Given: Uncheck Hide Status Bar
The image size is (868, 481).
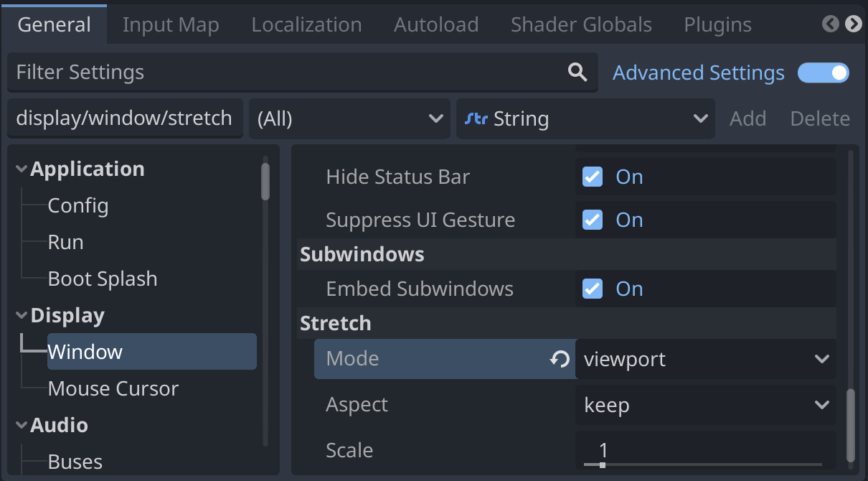Looking at the screenshot, I should 591,177.
